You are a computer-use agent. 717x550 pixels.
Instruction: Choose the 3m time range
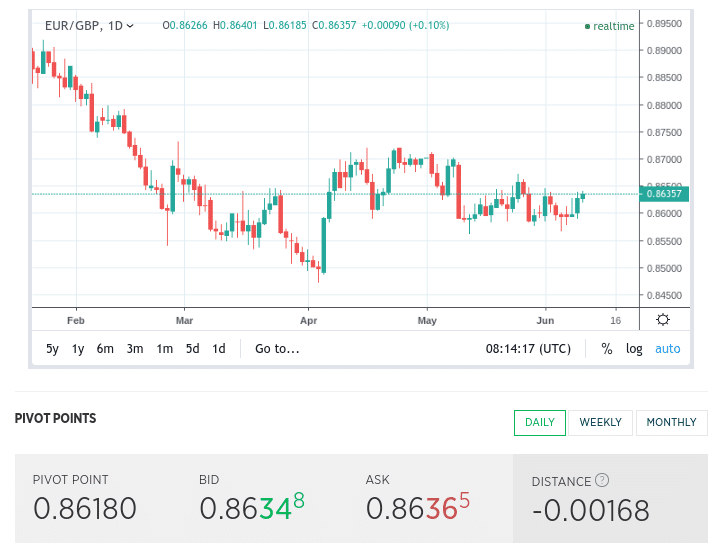tap(135, 349)
